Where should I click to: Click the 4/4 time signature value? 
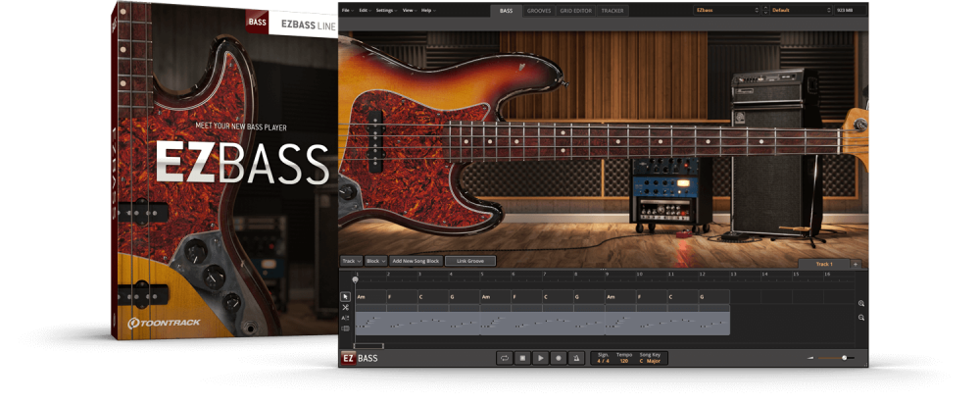[x=603, y=361]
